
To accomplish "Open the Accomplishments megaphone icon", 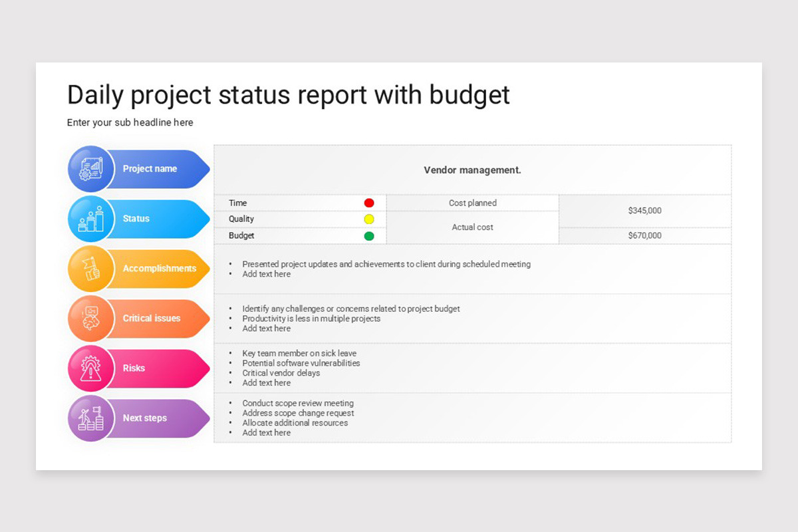I will click(90, 269).
